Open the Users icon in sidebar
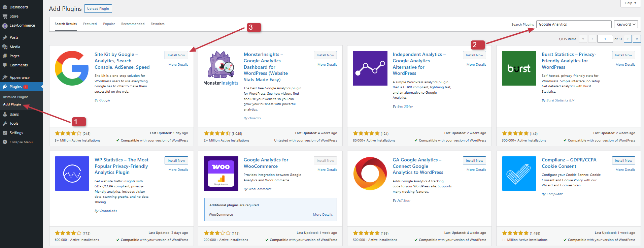 tap(5, 114)
